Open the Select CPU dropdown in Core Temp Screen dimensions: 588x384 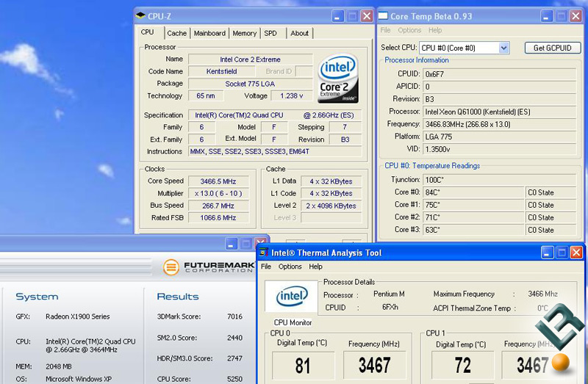[x=503, y=48]
